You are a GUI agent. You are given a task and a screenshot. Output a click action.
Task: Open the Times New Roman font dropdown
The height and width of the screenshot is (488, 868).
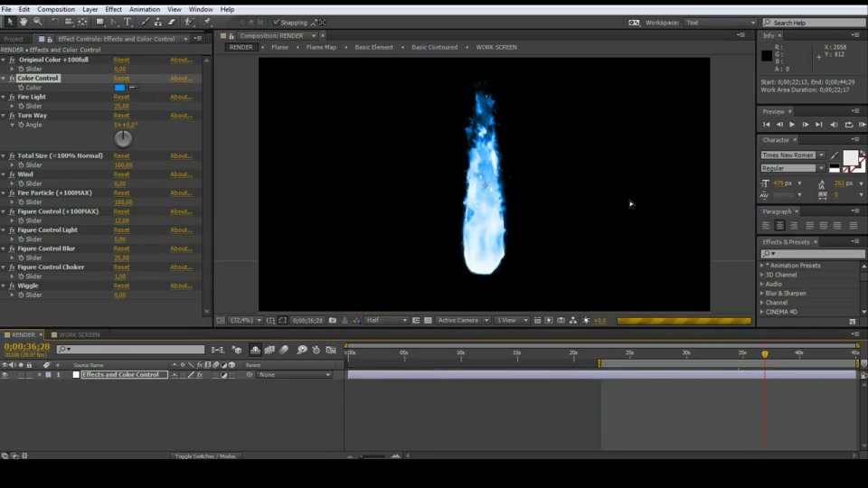pyautogui.click(x=793, y=155)
